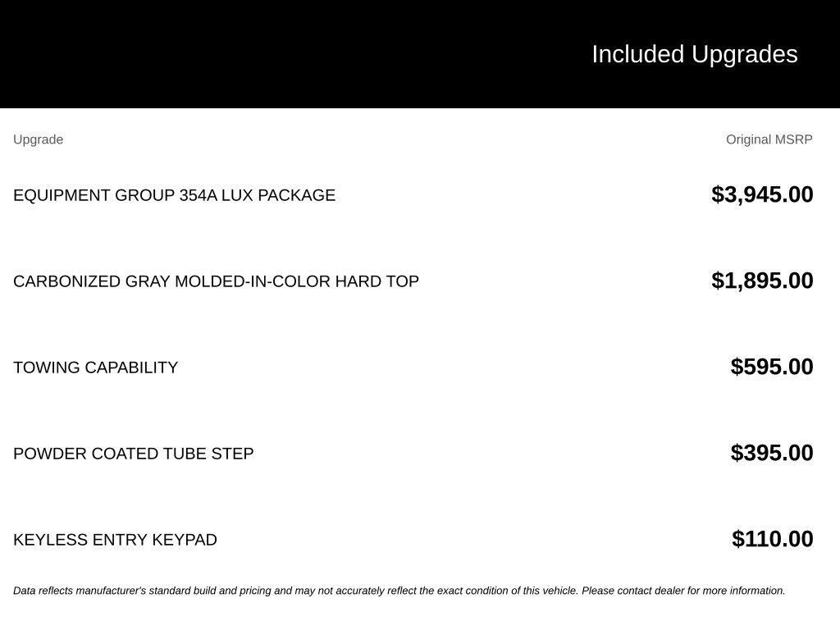The image size is (840, 630).
Task: Click the $395.00 price
Action: pyautogui.click(x=771, y=453)
